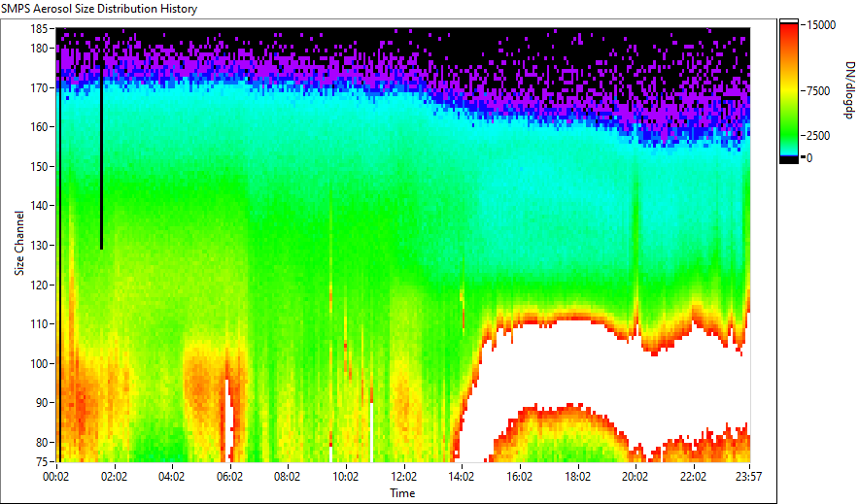Click the 100 size channel tick
The width and height of the screenshot is (859, 504).
coord(39,363)
